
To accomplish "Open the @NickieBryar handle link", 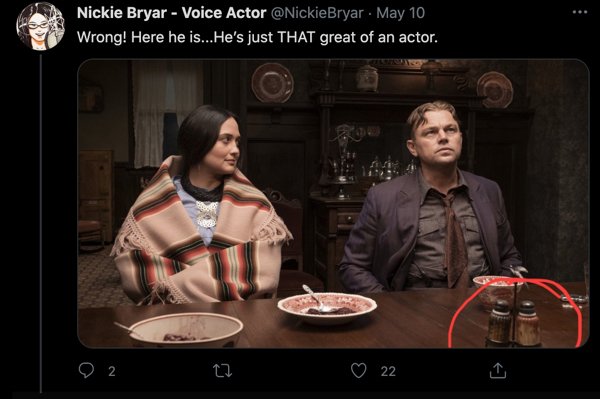I will 317,13.
